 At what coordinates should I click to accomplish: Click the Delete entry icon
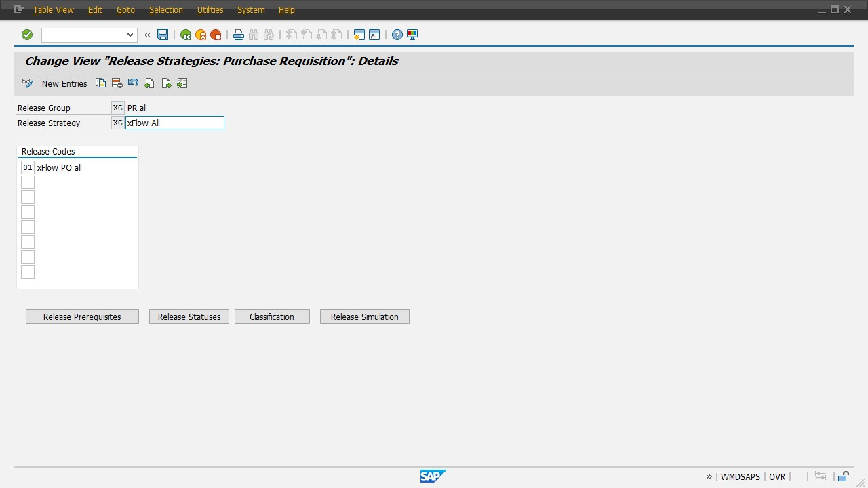pos(117,83)
